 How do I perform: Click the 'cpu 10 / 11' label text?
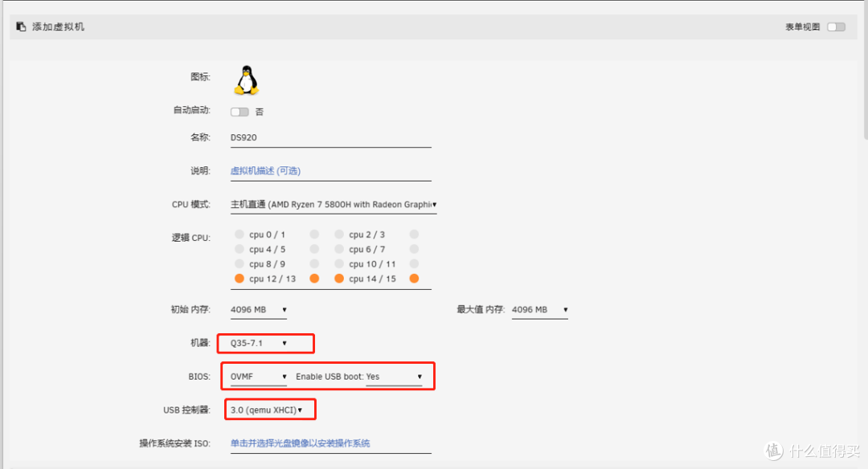tap(373, 263)
